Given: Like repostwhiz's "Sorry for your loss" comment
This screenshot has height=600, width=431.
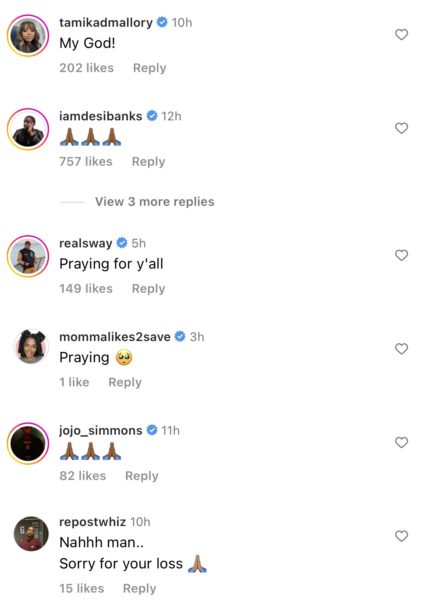Looking at the screenshot, I should tap(401, 536).
